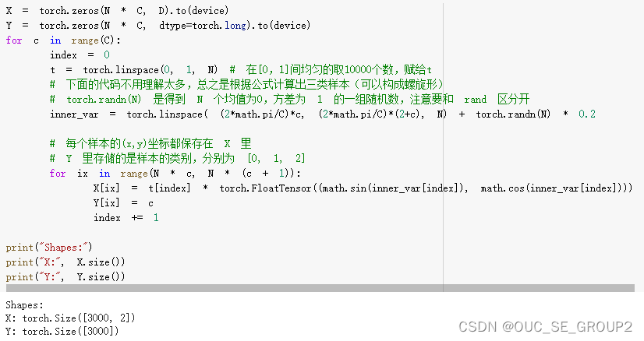Screen dimensions: 644x341
Task: Click the line 'X = torch.zeros(N * C, D).to(device)'
Action: pyautogui.click(x=117, y=11)
